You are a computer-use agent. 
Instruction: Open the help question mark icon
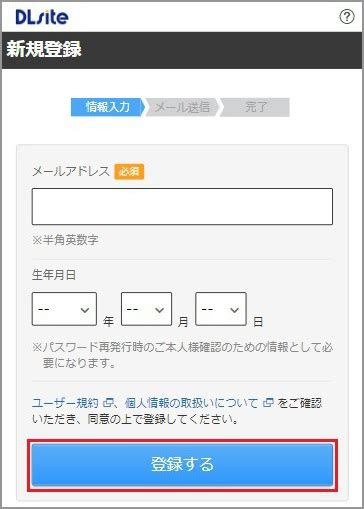pos(347,16)
